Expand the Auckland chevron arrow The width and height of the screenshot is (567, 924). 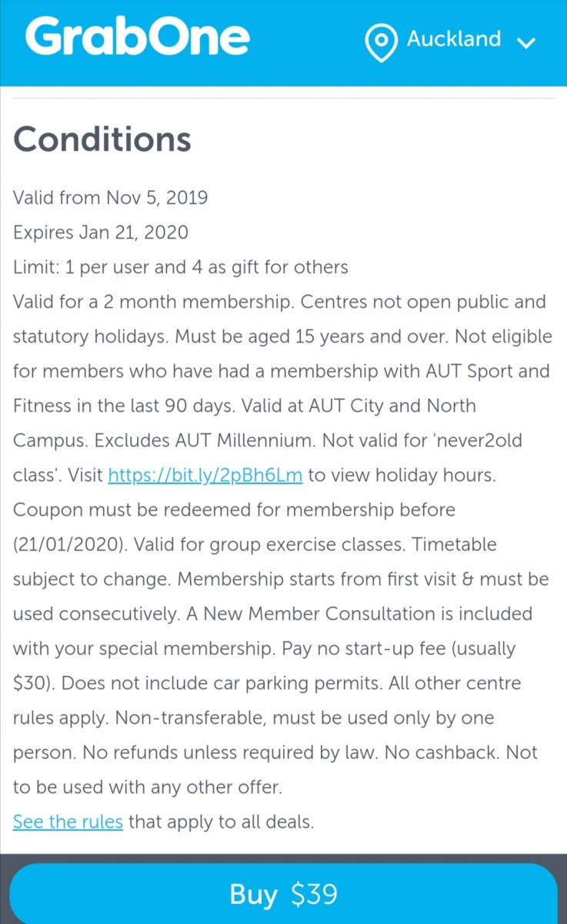coord(527,42)
